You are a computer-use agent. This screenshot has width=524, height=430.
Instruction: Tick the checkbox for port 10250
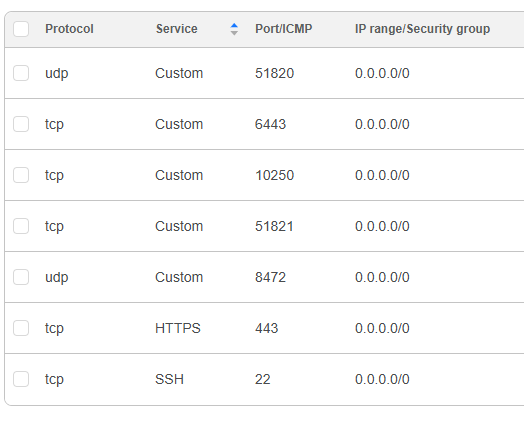pyautogui.click(x=21, y=175)
